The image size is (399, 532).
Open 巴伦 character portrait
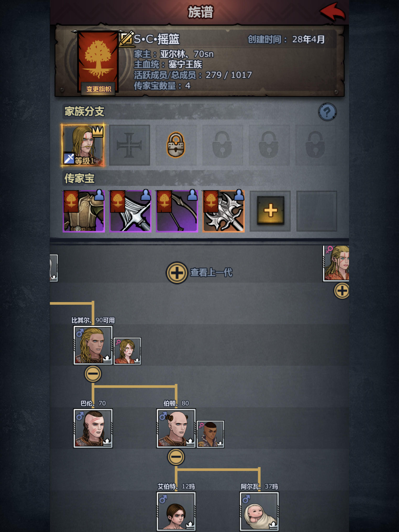click(93, 428)
